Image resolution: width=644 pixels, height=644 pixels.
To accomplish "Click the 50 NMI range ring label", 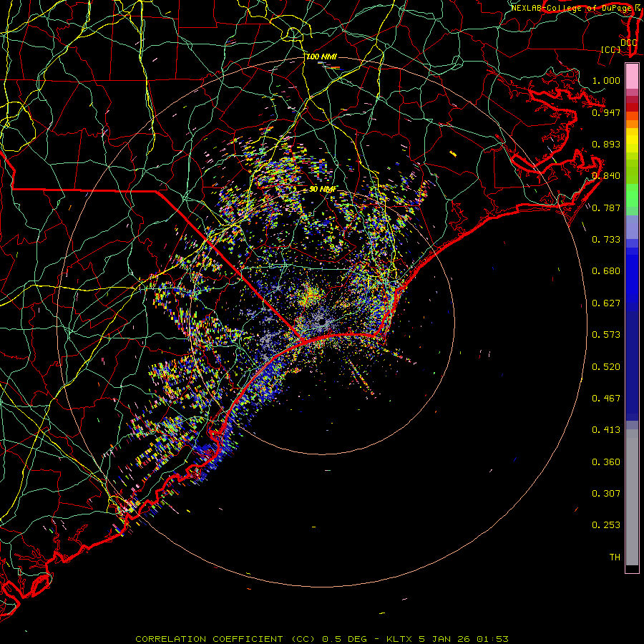I will click(x=322, y=190).
